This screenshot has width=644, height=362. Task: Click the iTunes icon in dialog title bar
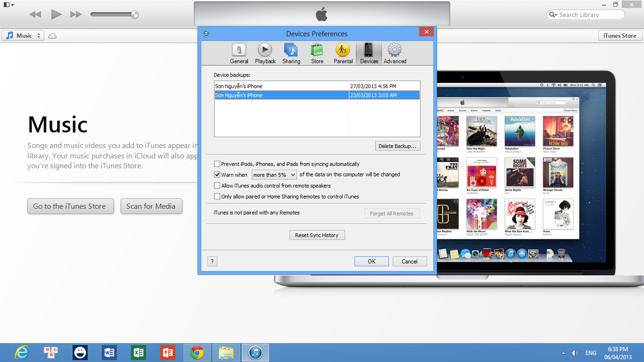[x=206, y=33]
